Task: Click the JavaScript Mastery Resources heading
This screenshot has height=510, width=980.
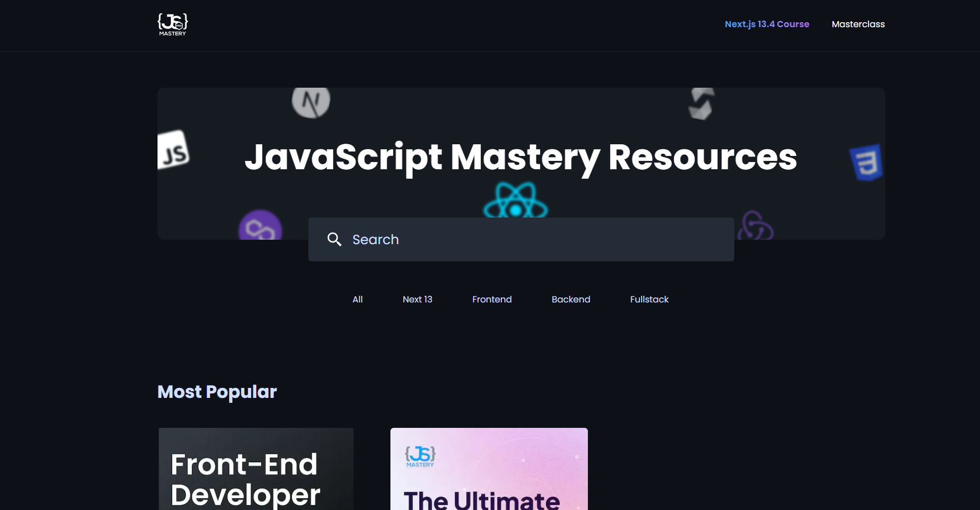Action: click(521, 158)
